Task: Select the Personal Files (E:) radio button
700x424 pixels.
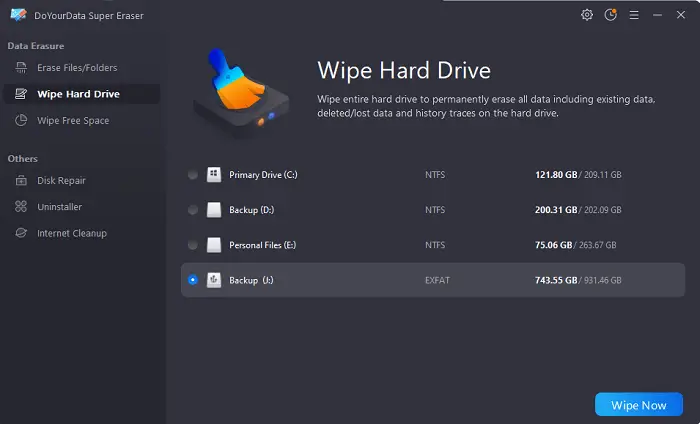Action: coord(193,245)
